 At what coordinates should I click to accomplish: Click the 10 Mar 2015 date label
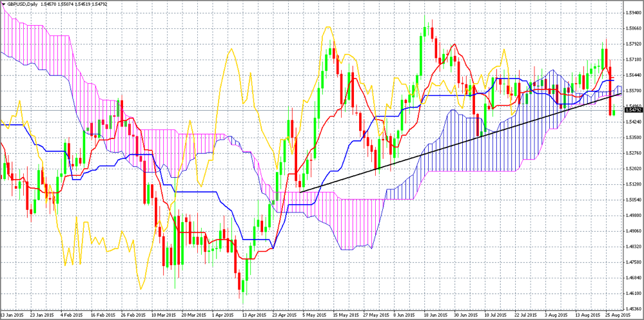point(164,315)
